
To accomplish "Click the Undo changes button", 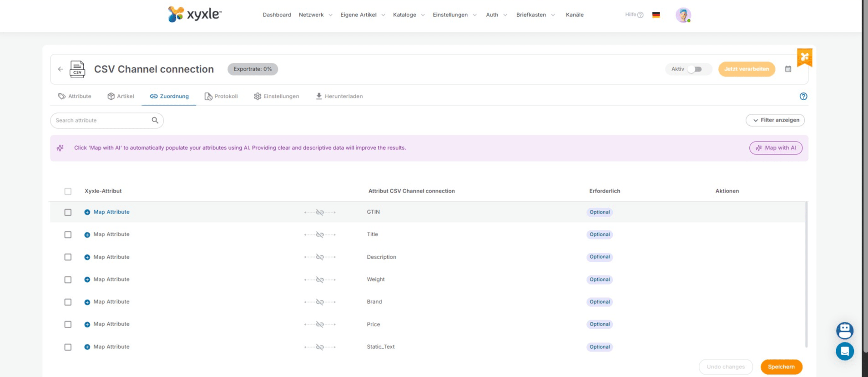I will [x=726, y=367].
